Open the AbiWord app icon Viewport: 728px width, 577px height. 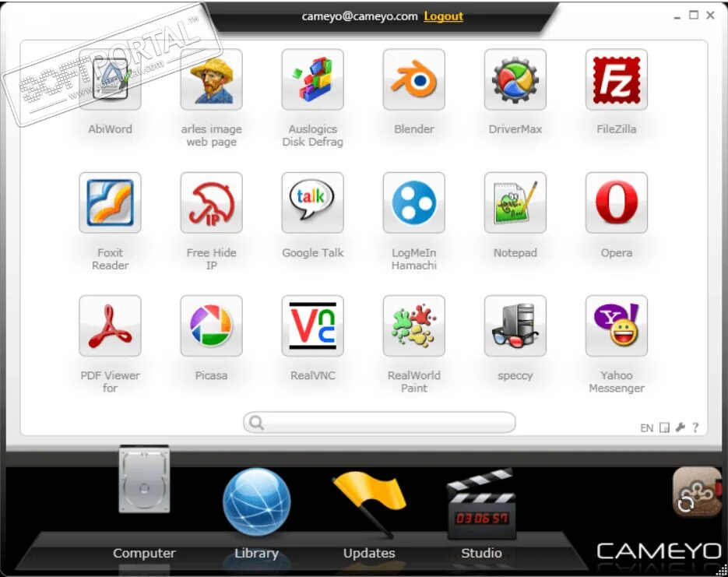[110, 79]
